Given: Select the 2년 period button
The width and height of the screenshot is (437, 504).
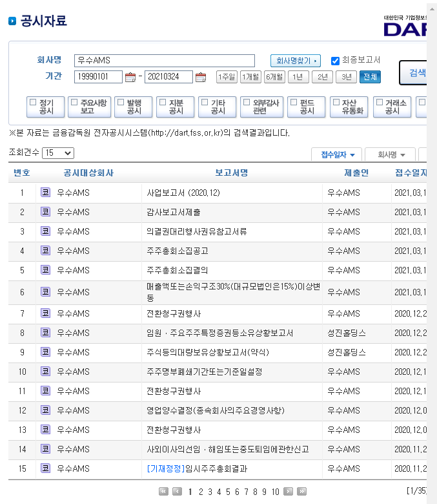Looking at the screenshot, I should click(322, 77).
